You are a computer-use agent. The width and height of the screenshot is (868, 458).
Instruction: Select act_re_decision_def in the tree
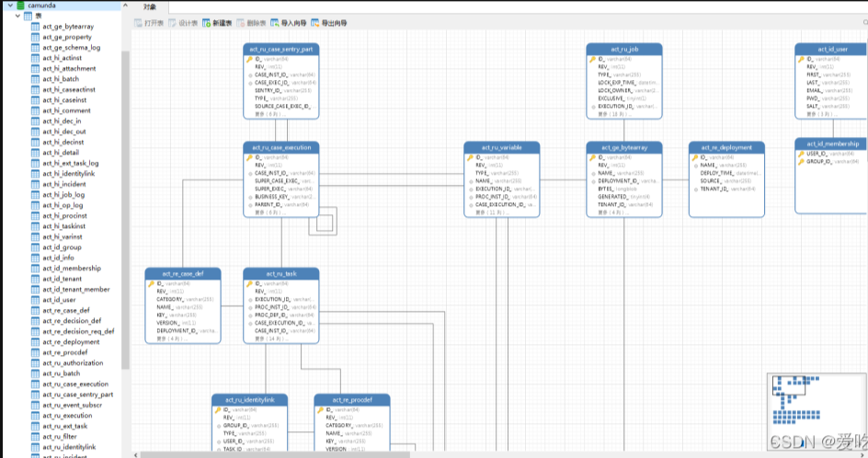click(72, 321)
